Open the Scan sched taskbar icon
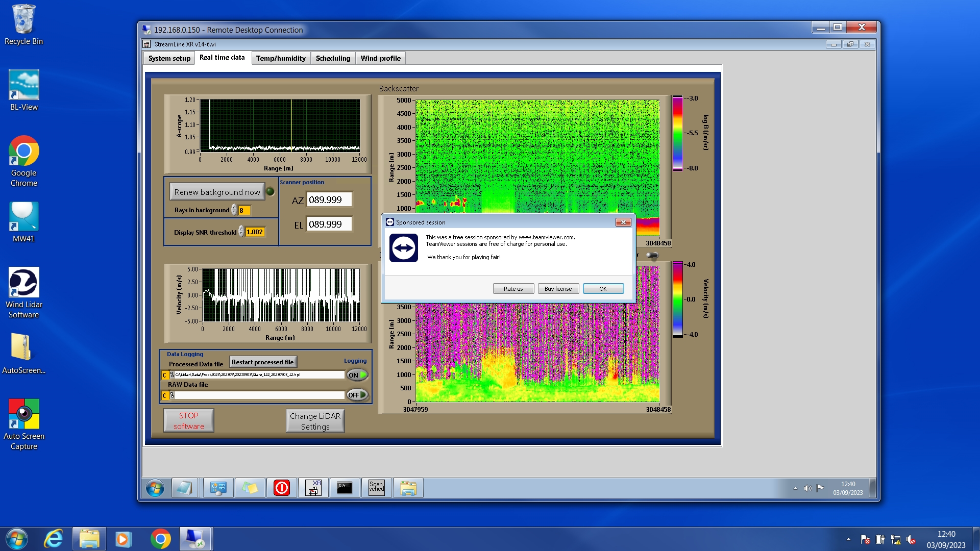Screen dimensions: 980x551 coord(376,488)
